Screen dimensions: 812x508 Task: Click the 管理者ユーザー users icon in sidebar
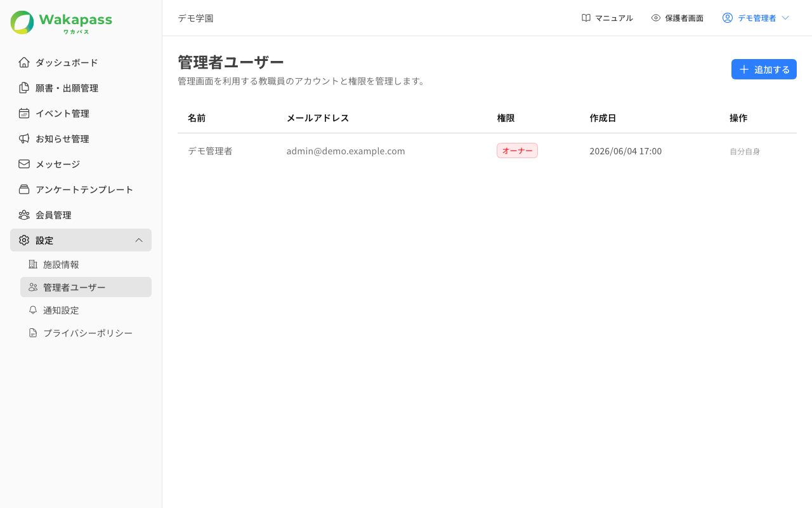(x=33, y=287)
